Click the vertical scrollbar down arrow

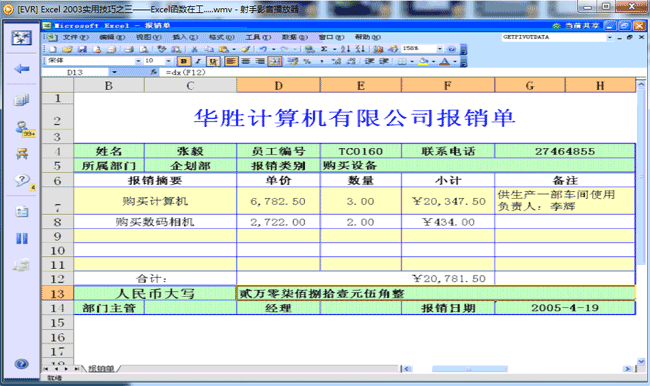coord(641,362)
